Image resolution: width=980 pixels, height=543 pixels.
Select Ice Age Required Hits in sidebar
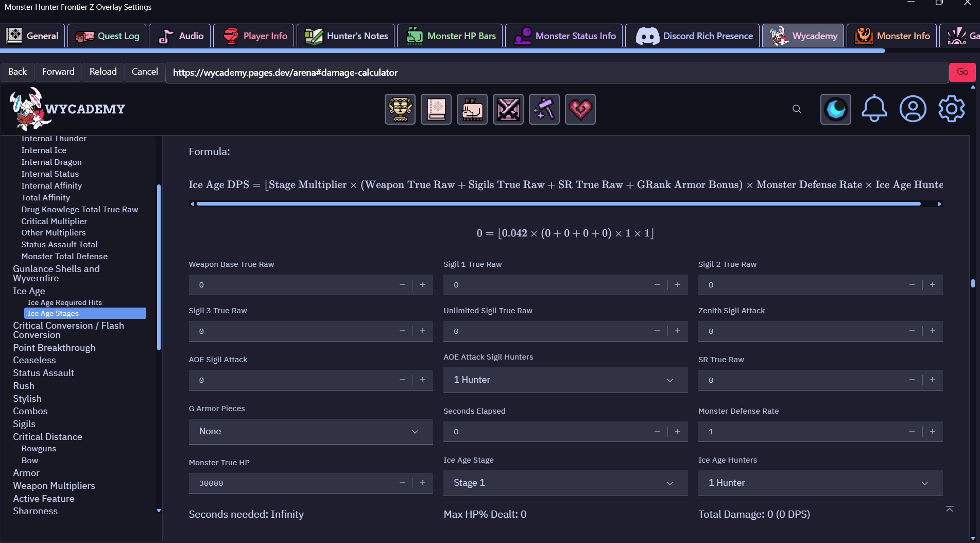point(65,302)
